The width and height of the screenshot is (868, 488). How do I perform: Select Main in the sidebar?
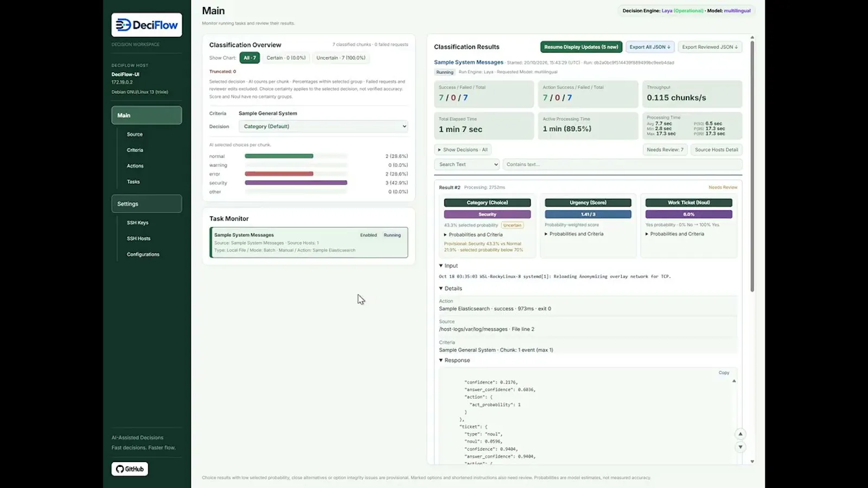[146, 115]
